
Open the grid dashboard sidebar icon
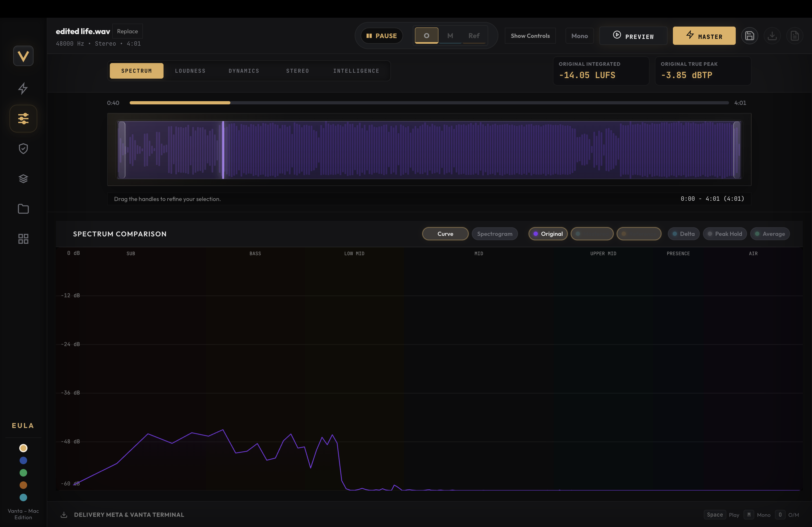(23, 239)
